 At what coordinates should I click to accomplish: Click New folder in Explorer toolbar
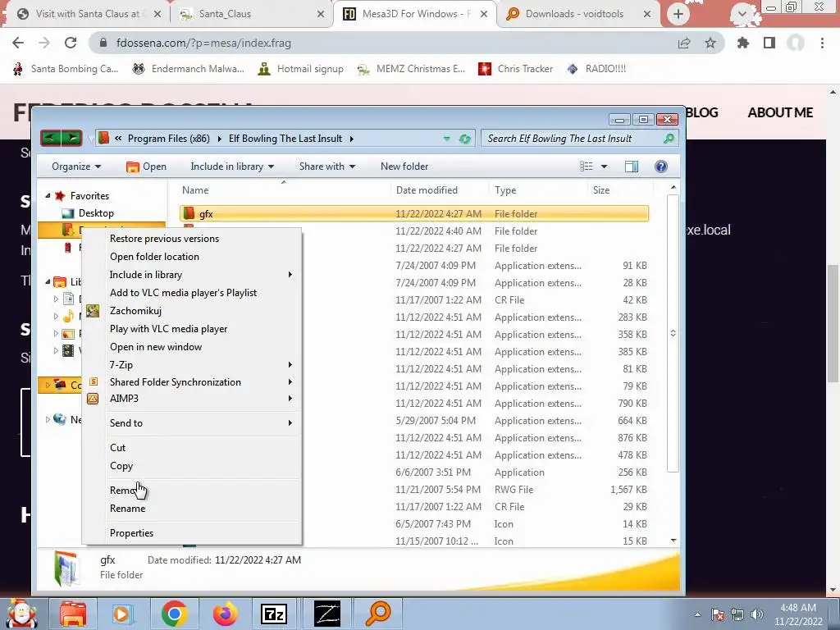(x=404, y=167)
